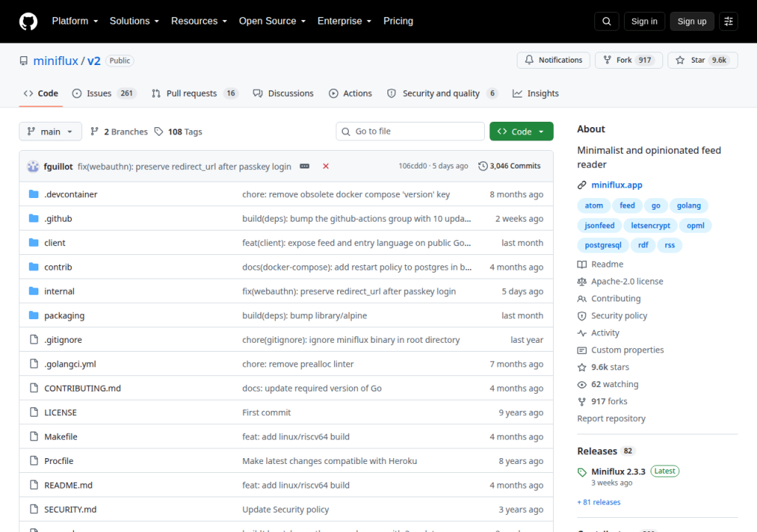The width and height of the screenshot is (757, 532).
Task: Open Security and quality tab
Action: point(442,93)
